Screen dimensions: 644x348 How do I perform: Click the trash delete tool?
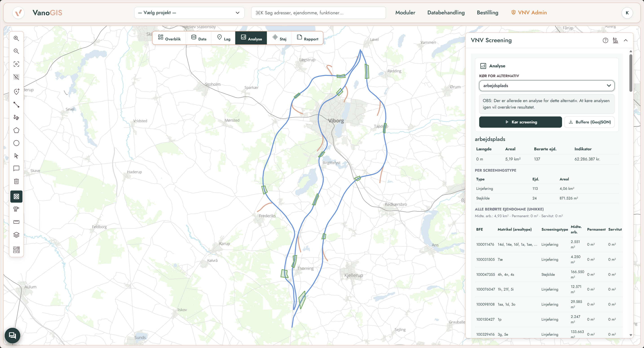pos(16,181)
